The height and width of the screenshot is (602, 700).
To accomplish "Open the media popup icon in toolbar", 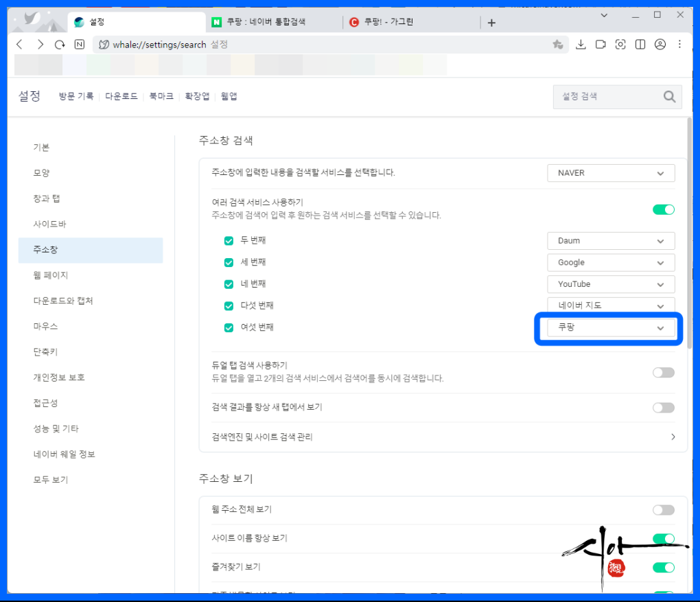I will [x=600, y=44].
